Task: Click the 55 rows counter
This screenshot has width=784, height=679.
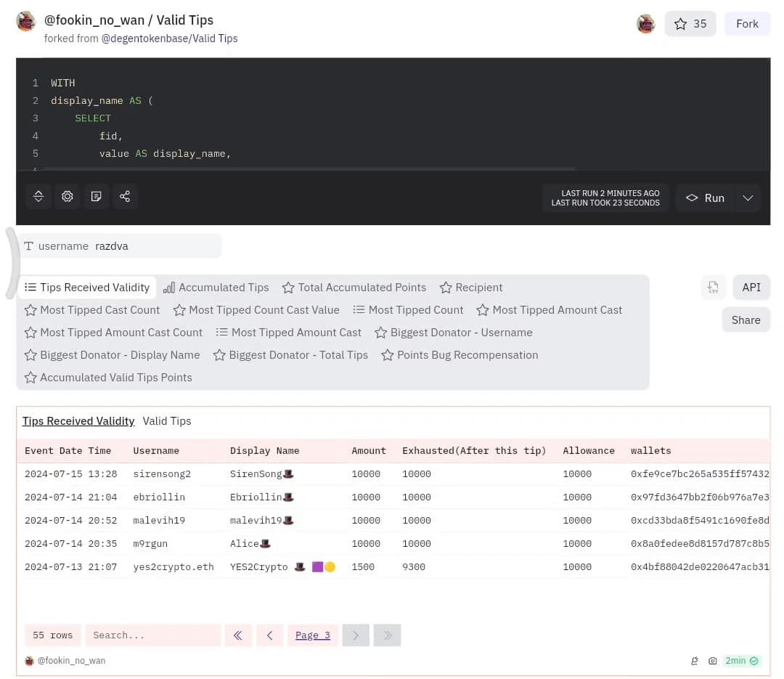Action: point(52,635)
